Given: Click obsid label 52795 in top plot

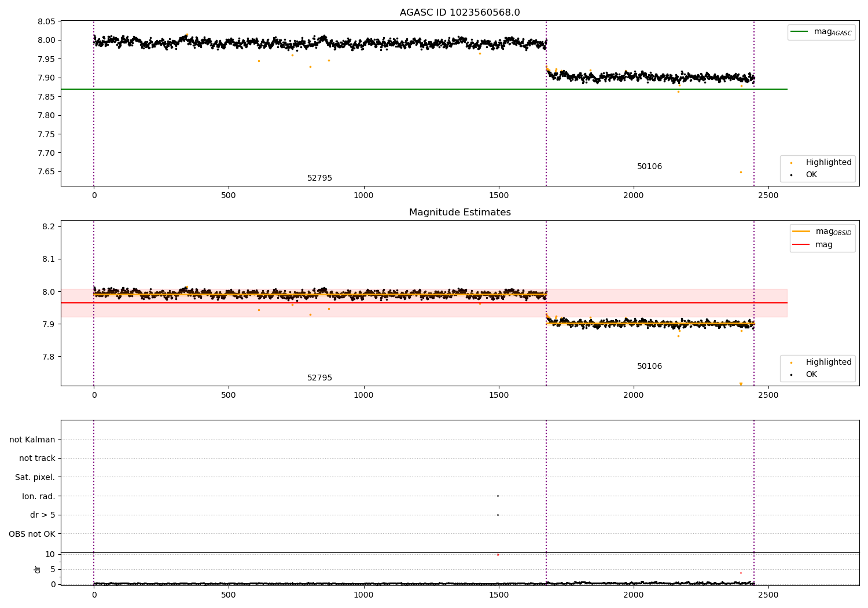Looking at the screenshot, I should [x=319, y=178].
